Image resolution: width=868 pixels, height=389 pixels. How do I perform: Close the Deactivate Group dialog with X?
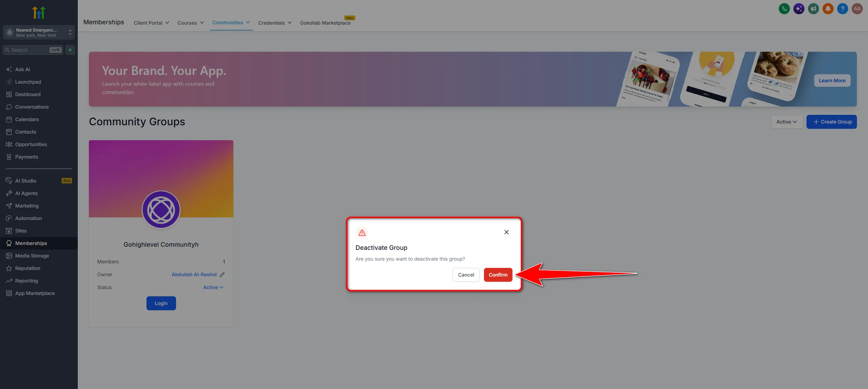507,232
